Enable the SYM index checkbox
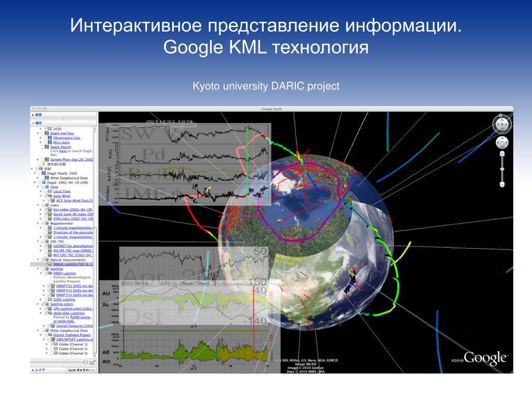This screenshot has width=532, height=399. click(46, 219)
